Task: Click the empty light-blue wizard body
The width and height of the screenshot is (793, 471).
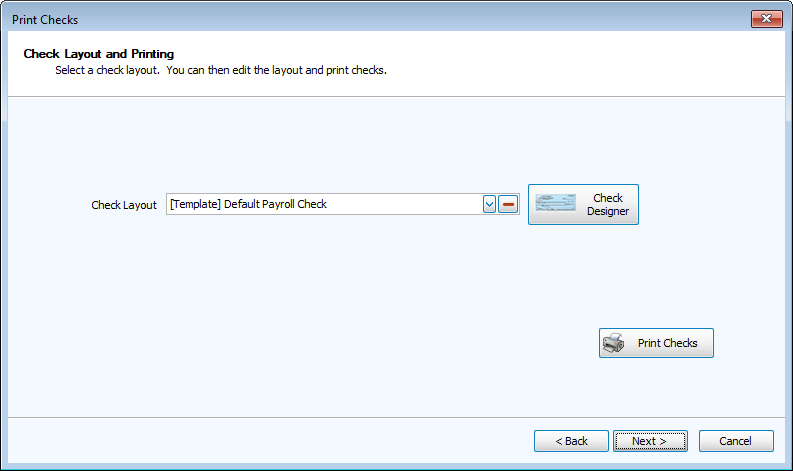Action: tap(300, 320)
